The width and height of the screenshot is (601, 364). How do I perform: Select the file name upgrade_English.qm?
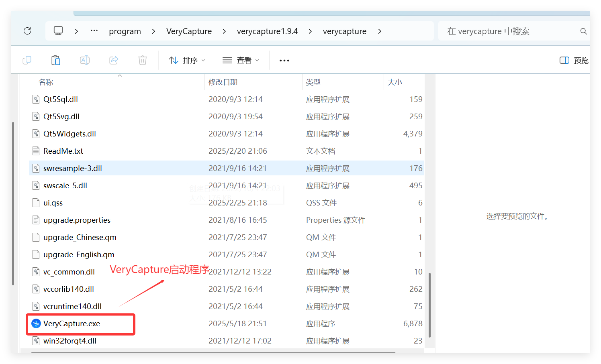(79, 254)
